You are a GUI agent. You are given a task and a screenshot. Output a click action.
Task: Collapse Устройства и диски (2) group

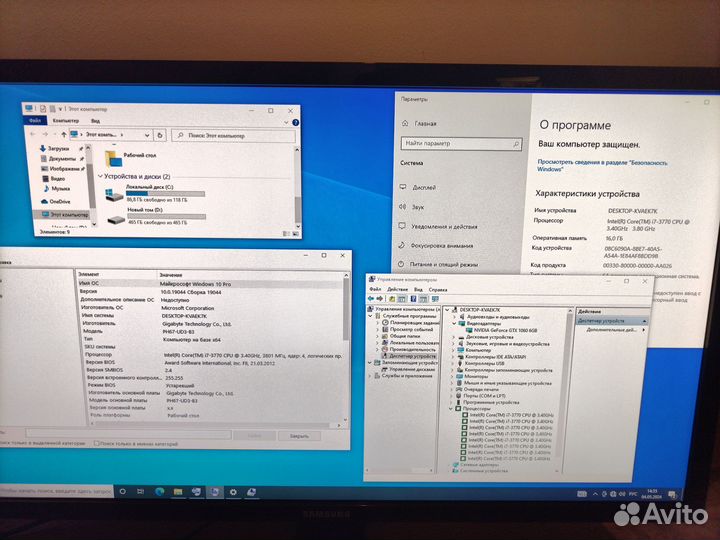101,176
